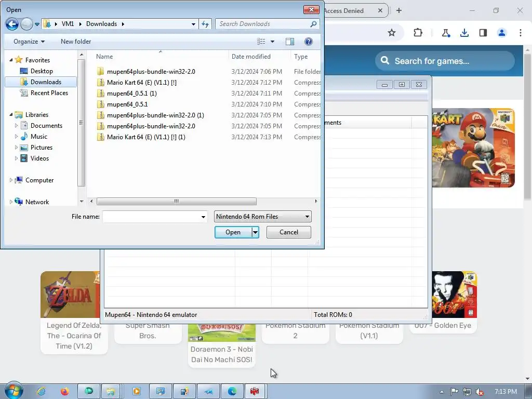Image resolution: width=532 pixels, height=399 pixels.
Task: Close the Access Denied tab
Action: 380,10
